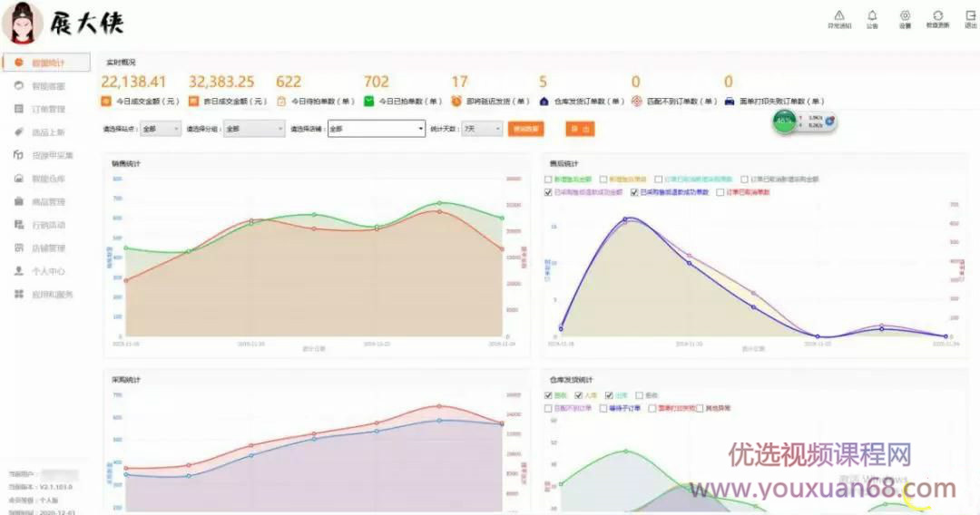The image size is (980, 515).
Task: Uncheck 已采购售后退款成功金额 checkbox
Action: pos(548,192)
